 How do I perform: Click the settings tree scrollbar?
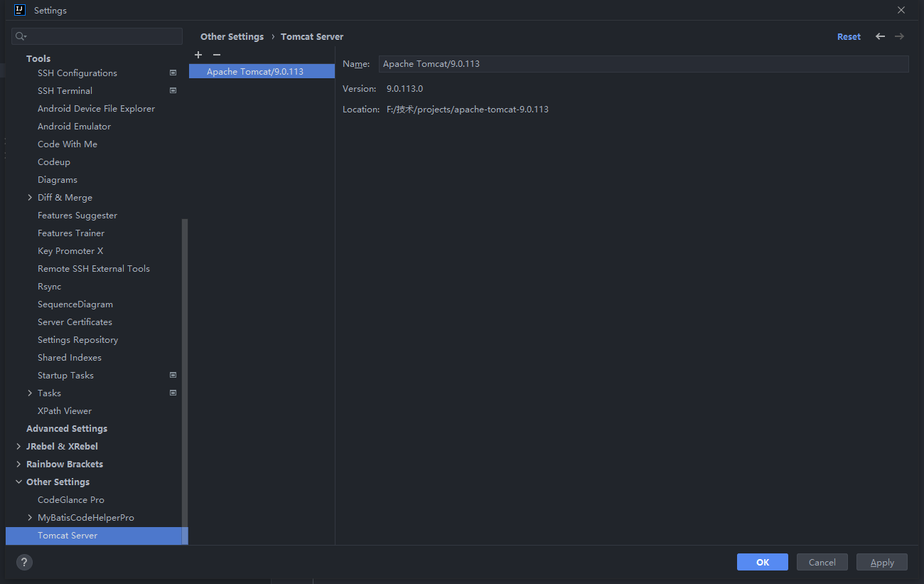point(185,382)
